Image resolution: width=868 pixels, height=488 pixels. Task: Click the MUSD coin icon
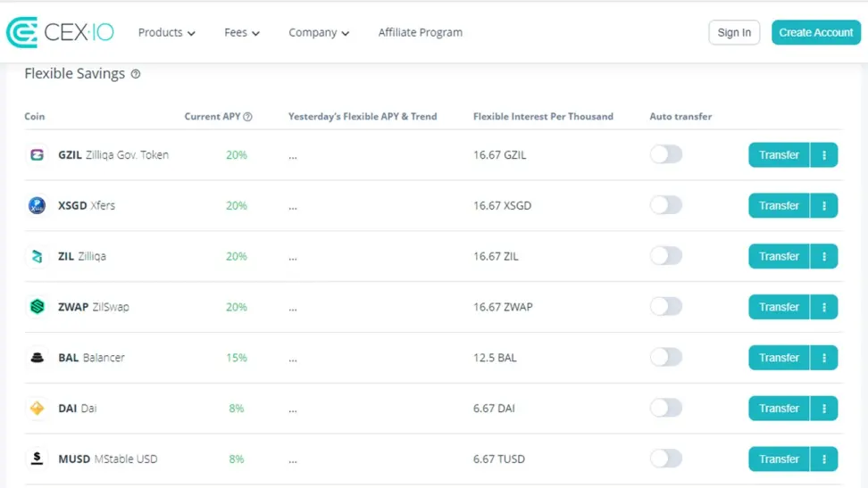38,459
